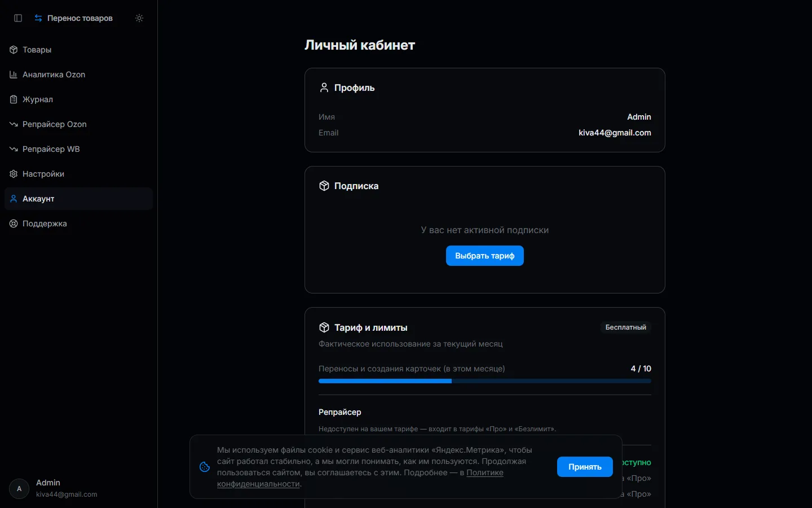Click the Личный кабинет page heading

pos(360,45)
